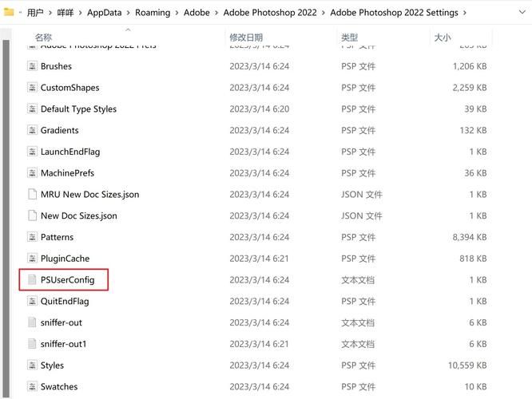Viewport: 532px width, 399px height.
Task: Open the address bar history dropdown
Action: point(522,12)
